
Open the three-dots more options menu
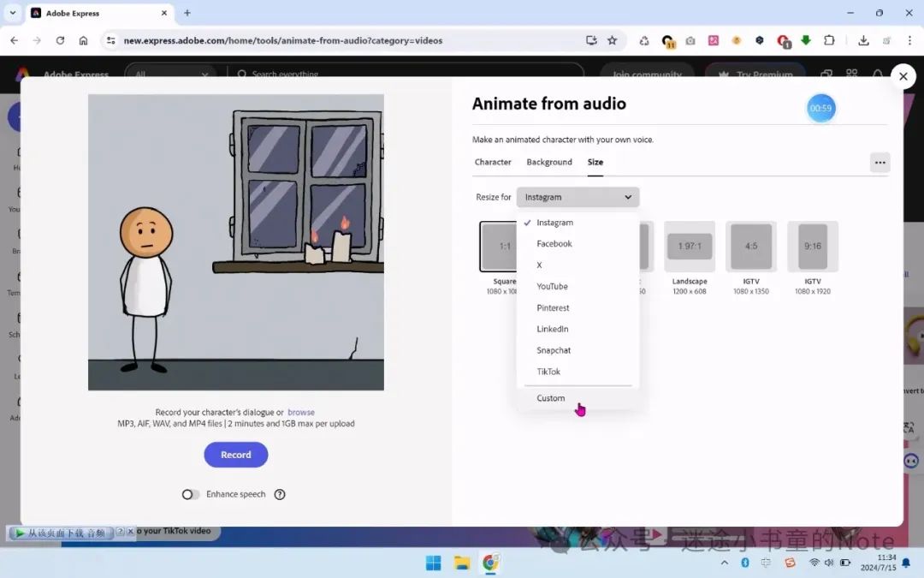point(880,163)
